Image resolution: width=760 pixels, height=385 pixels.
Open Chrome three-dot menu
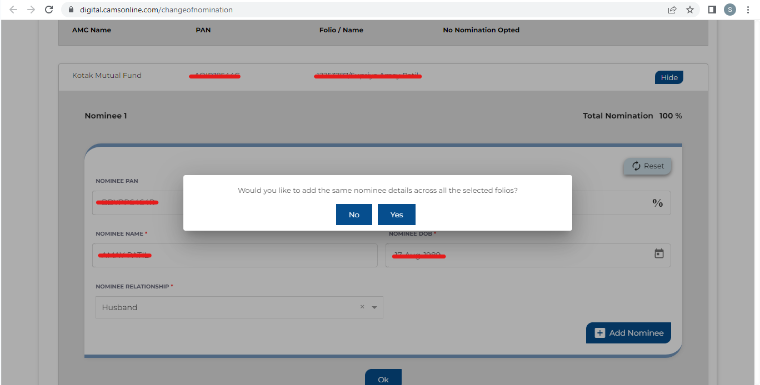coord(748,10)
